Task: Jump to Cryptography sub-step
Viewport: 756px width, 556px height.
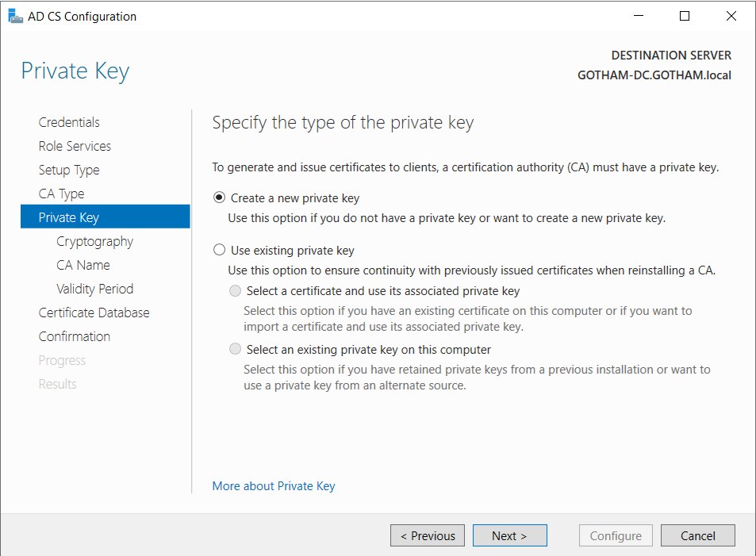Action: tap(94, 241)
